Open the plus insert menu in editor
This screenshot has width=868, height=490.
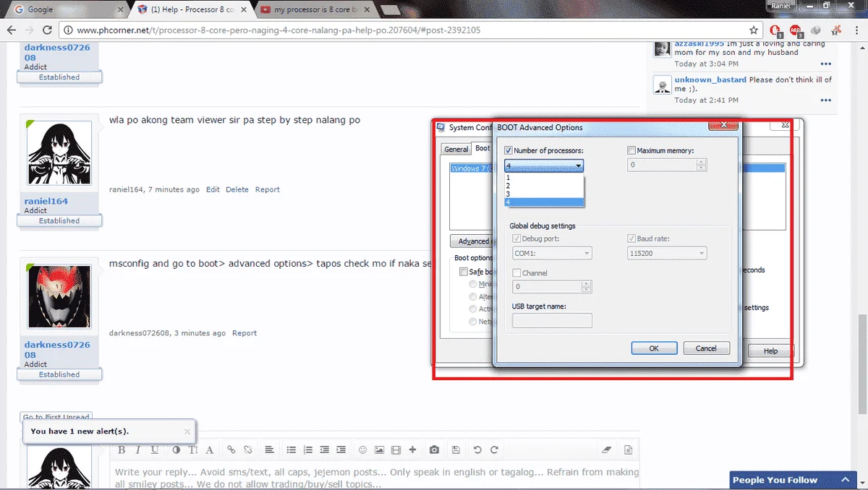coord(412,450)
